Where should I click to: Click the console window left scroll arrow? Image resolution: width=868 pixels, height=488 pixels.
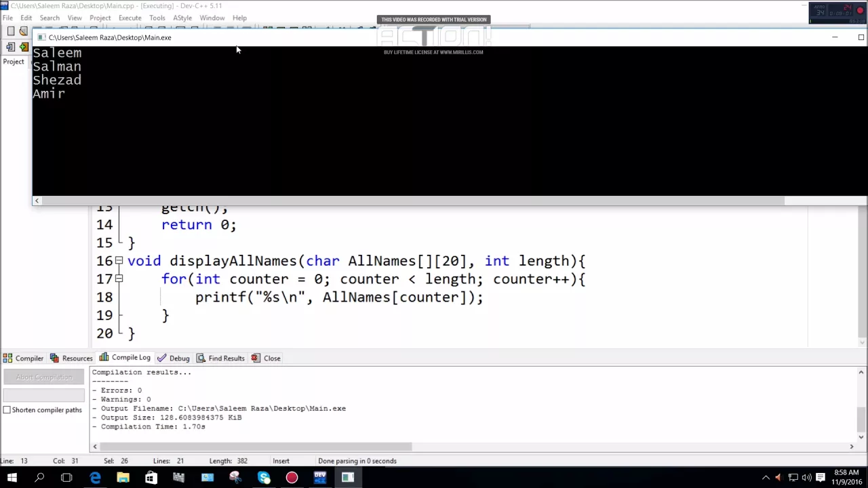pos(37,201)
